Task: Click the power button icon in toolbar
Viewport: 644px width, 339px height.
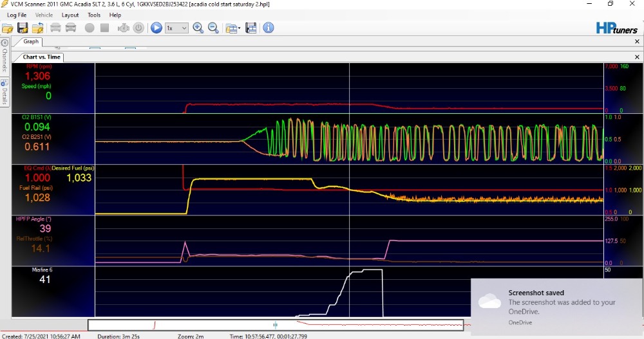Action: (x=139, y=28)
